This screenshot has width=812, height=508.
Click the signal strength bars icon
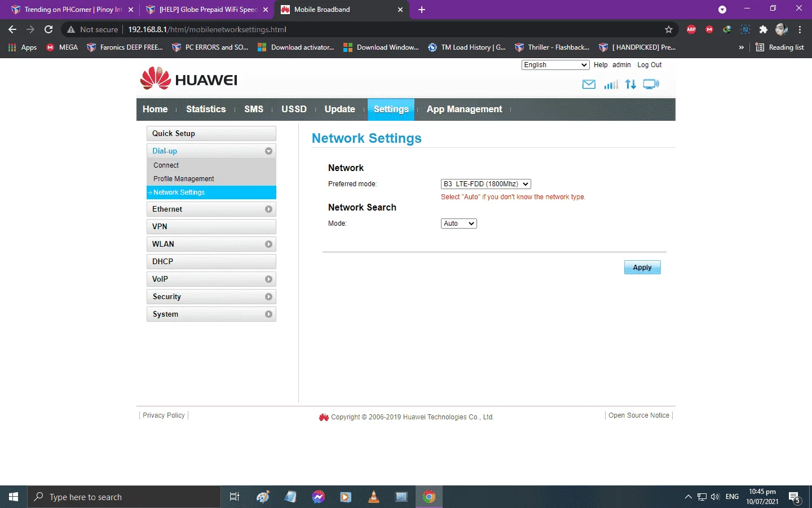coord(611,85)
